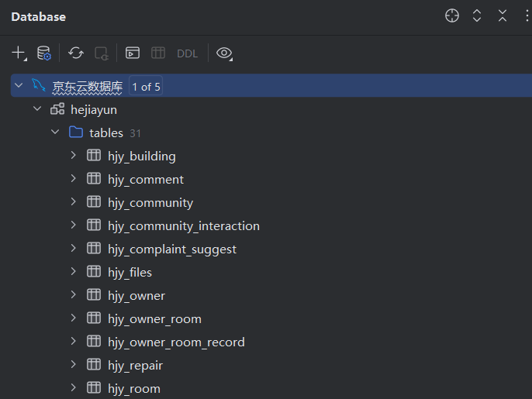Open the Query Console icon
This screenshot has height=399, width=532.
click(133, 53)
